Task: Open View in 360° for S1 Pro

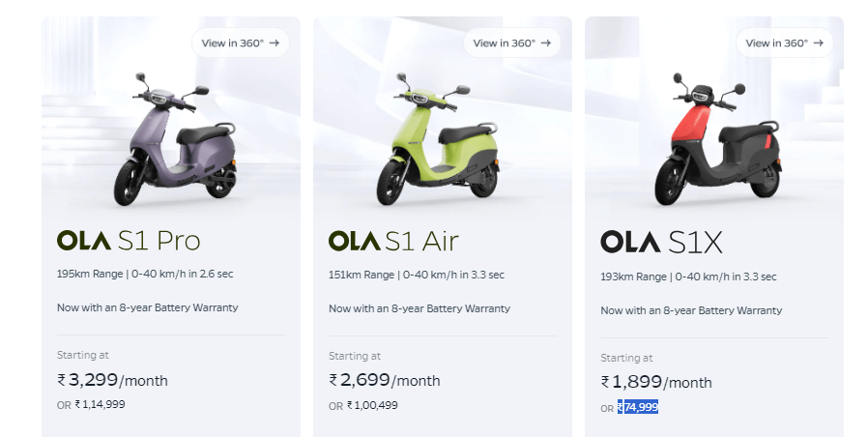Action: (240, 43)
